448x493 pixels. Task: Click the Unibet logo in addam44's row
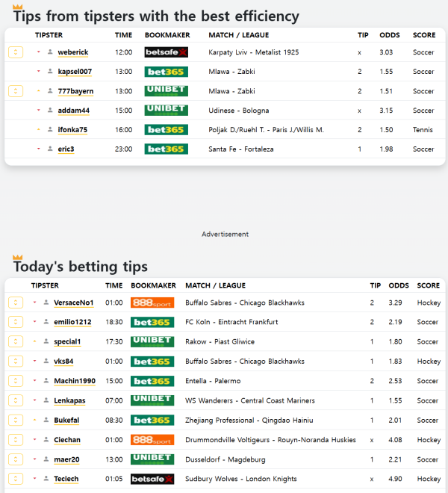pos(166,111)
